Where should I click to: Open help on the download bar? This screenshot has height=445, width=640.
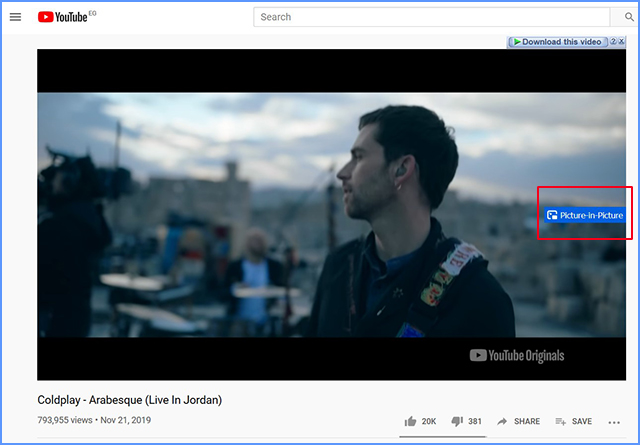coord(611,42)
